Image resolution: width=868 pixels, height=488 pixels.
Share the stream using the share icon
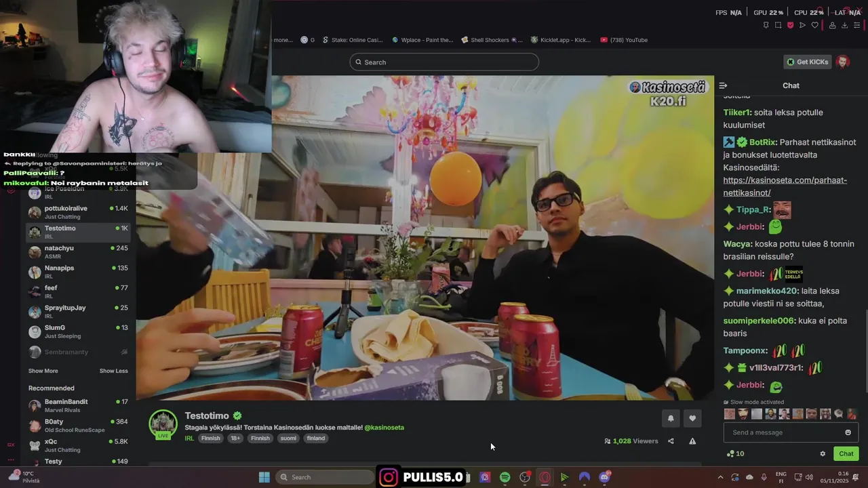tap(671, 441)
